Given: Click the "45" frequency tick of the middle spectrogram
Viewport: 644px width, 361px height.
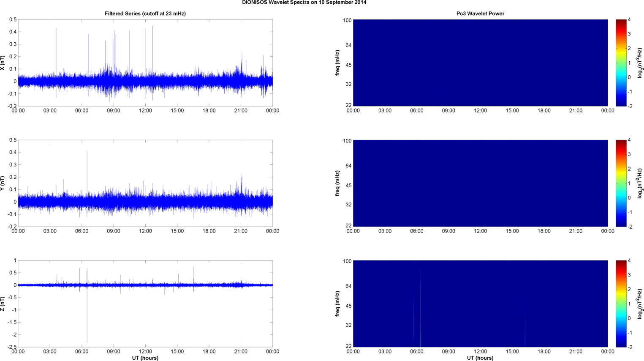Looking at the screenshot, I should 349,186.
